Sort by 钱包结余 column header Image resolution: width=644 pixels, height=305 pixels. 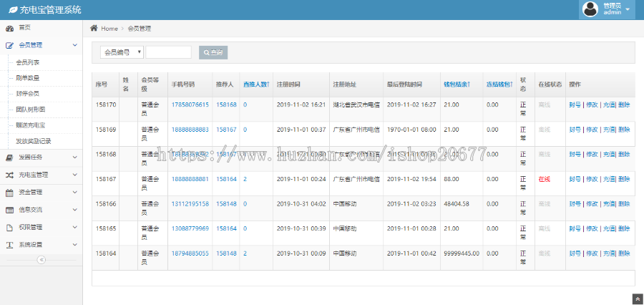coord(457,84)
